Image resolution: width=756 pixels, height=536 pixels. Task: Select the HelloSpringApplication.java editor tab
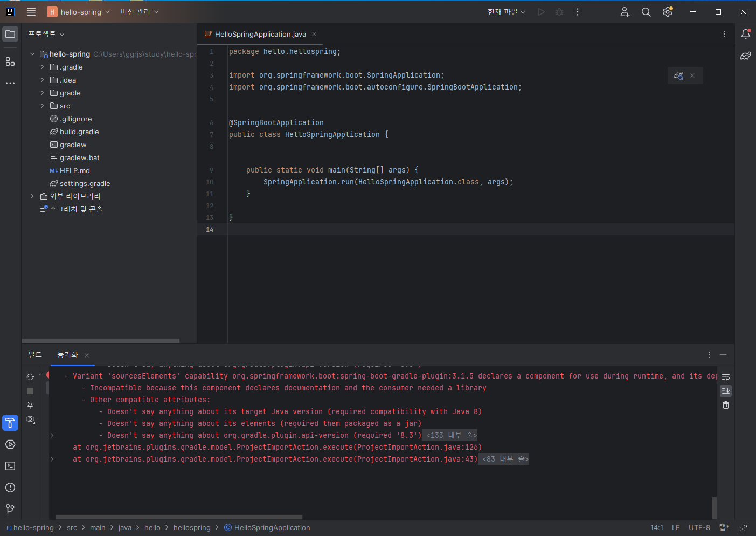pos(260,34)
